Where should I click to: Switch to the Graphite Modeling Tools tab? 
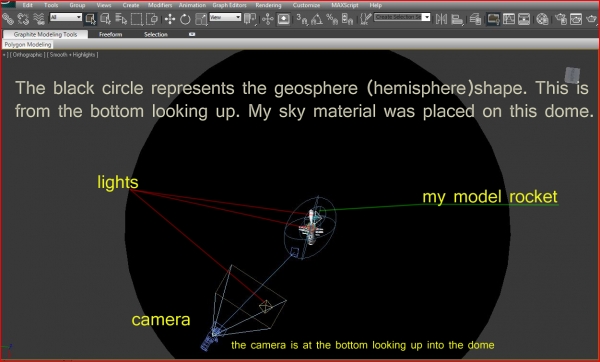coord(45,34)
